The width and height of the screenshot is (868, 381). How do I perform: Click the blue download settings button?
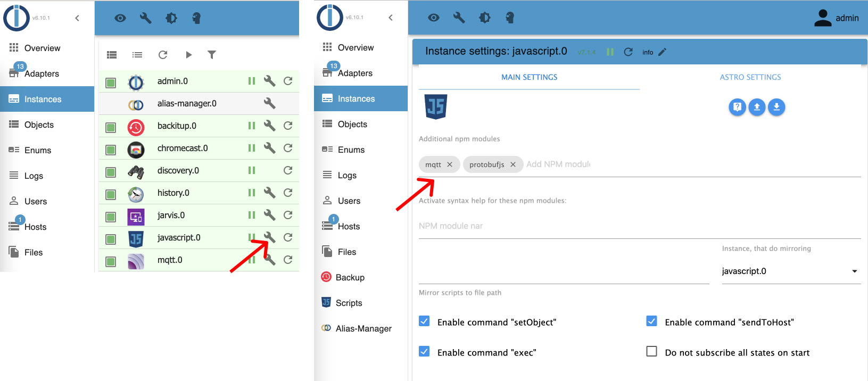click(776, 107)
